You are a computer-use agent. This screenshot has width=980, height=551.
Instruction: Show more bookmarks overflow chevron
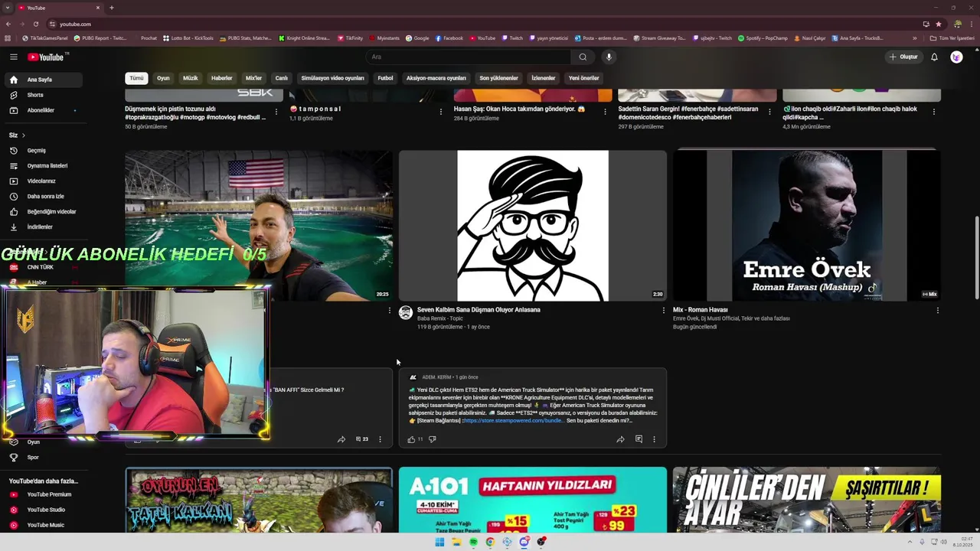[914, 38]
